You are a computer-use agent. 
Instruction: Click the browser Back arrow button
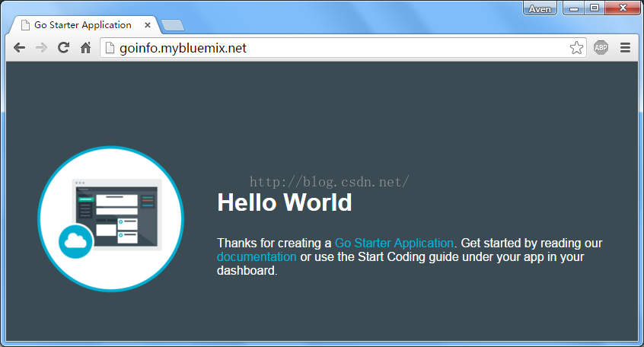tap(19, 48)
